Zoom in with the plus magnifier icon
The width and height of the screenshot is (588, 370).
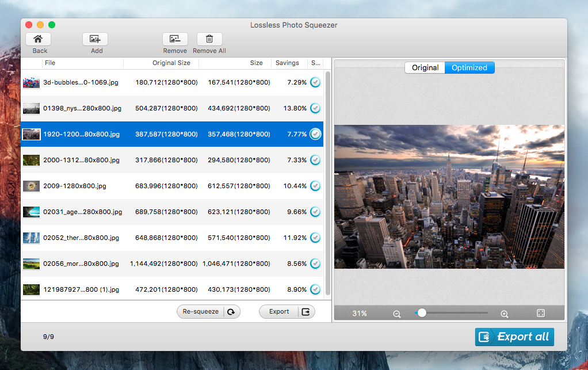[x=505, y=314]
